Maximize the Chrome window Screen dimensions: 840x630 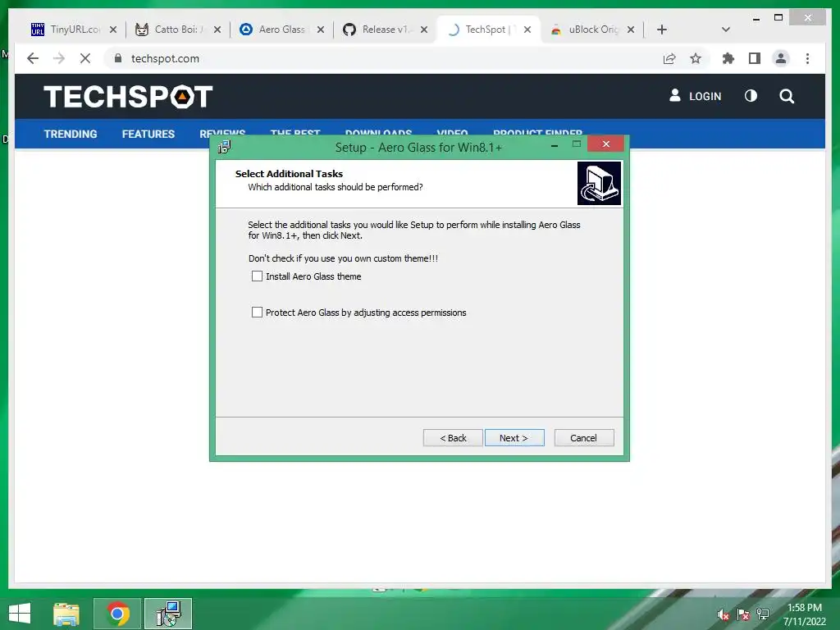[778, 18]
